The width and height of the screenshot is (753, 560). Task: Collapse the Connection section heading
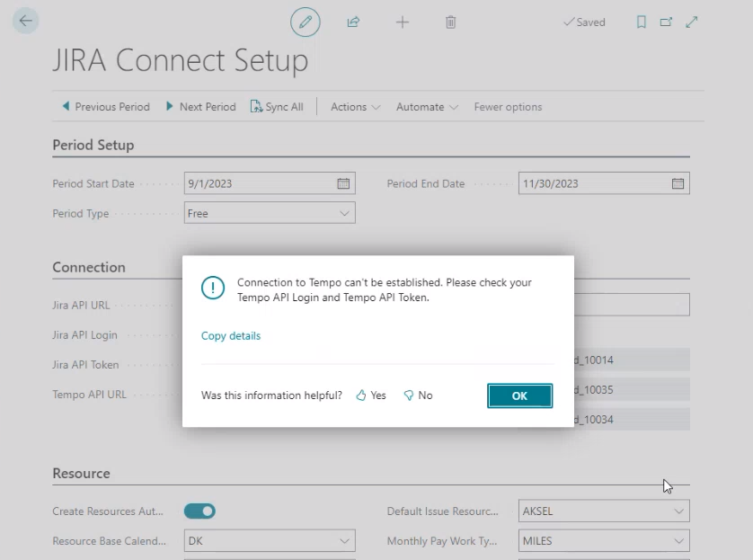click(x=89, y=267)
